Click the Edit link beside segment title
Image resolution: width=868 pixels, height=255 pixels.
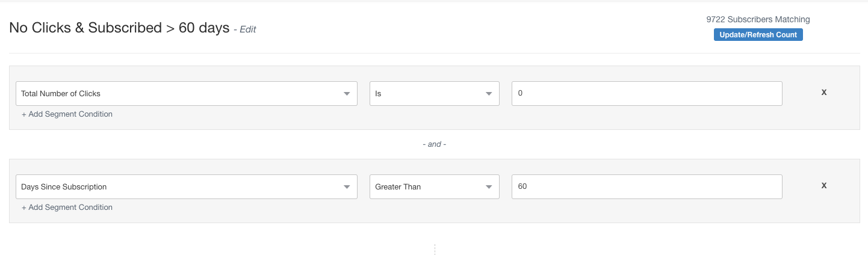coord(247,29)
